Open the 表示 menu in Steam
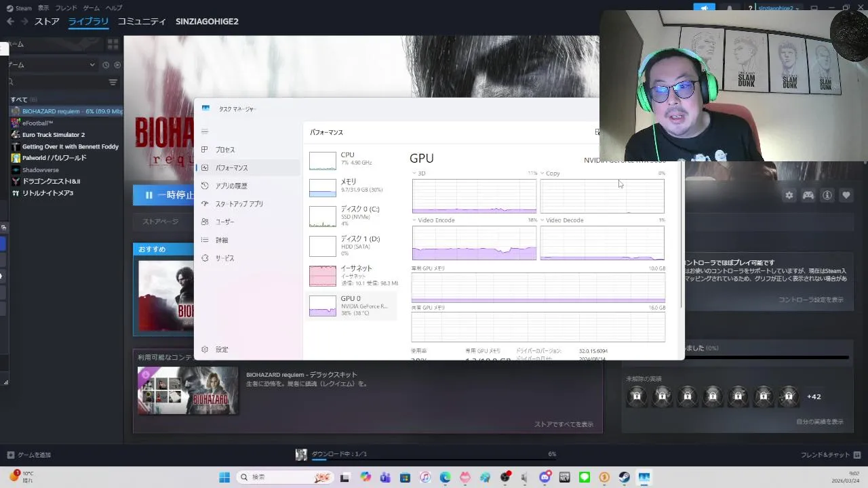This screenshot has height=488, width=868. pos(43,8)
